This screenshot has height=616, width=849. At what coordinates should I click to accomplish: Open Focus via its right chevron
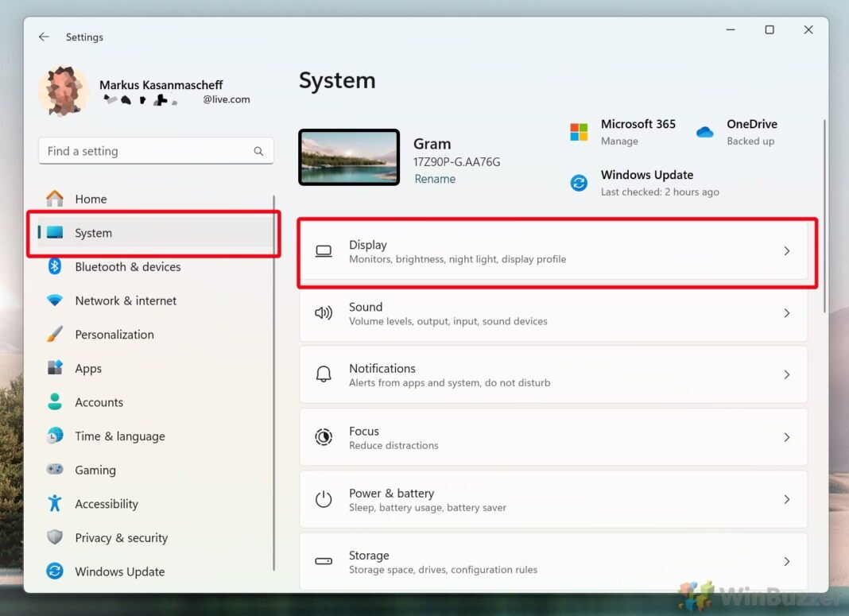[x=787, y=437]
